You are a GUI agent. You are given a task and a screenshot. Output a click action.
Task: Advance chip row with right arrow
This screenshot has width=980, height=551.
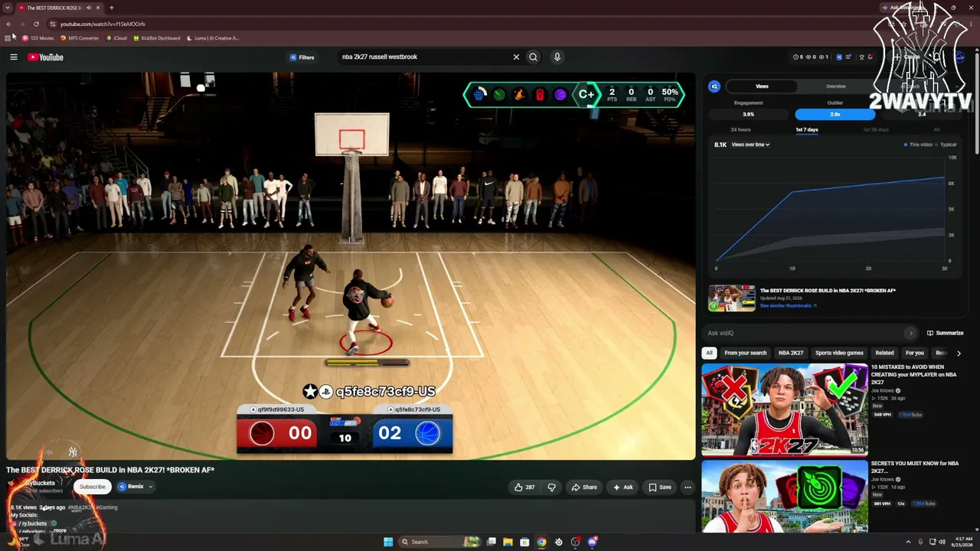click(x=959, y=353)
